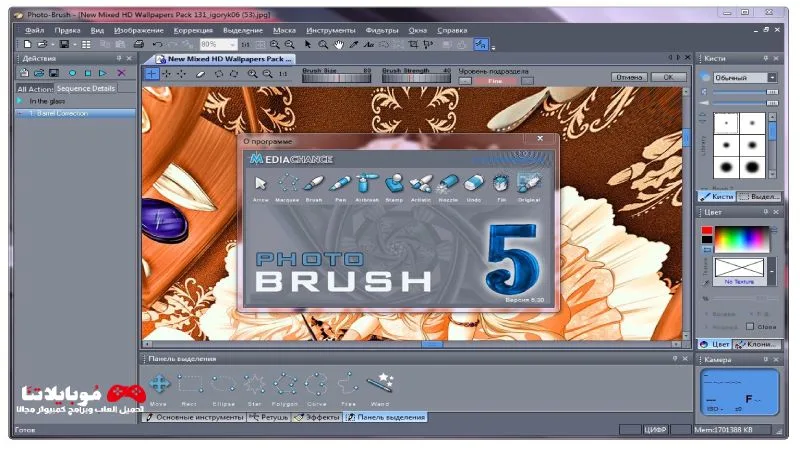Select the largest soft brush thumbnail

coord(752,167)
